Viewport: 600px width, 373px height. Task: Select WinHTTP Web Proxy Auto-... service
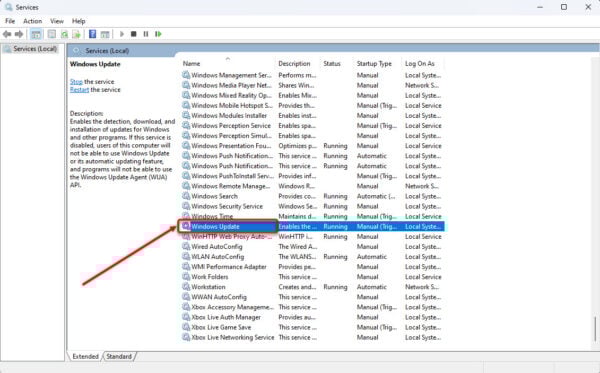click(x=232, y=236)
